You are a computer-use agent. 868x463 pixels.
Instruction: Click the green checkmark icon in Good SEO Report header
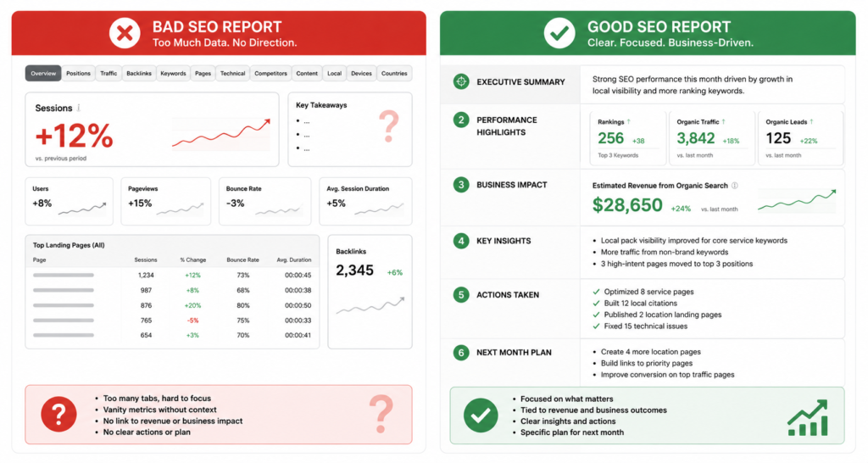point(559,33)
